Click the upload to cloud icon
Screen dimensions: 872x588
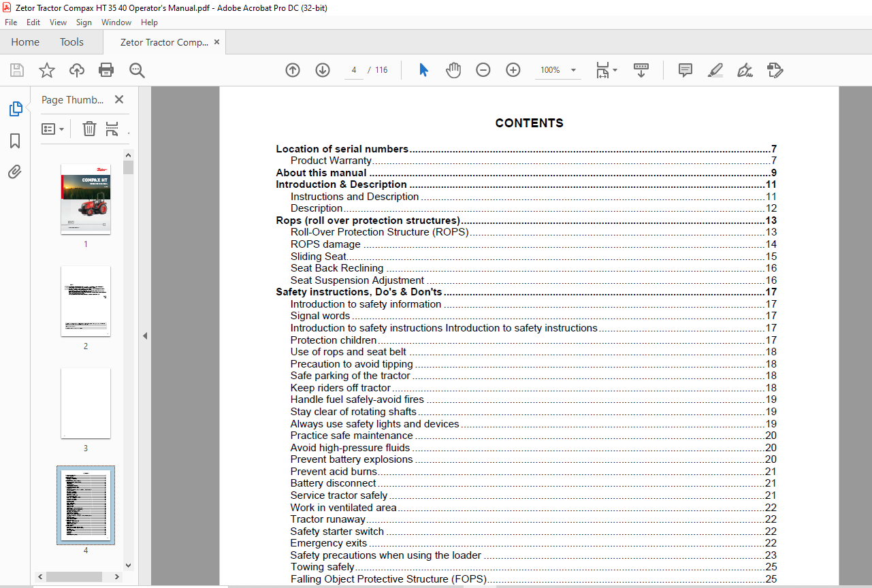click(77, 70)
